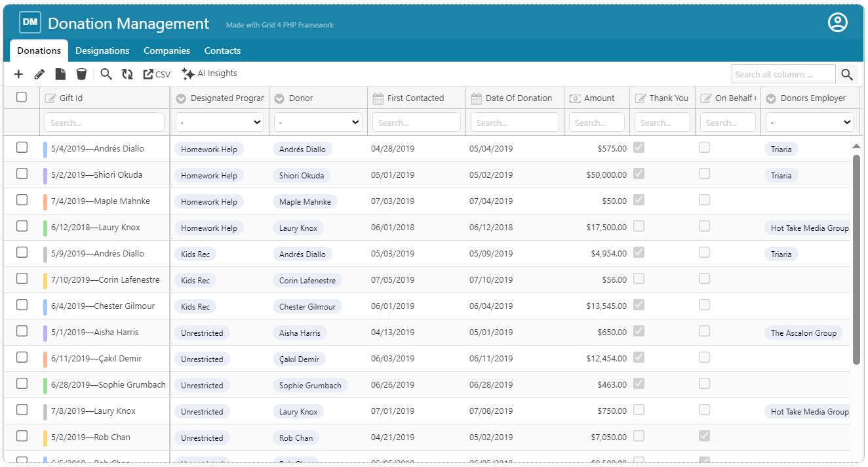Click the search button beside search-all box

(x=847, y=74)
